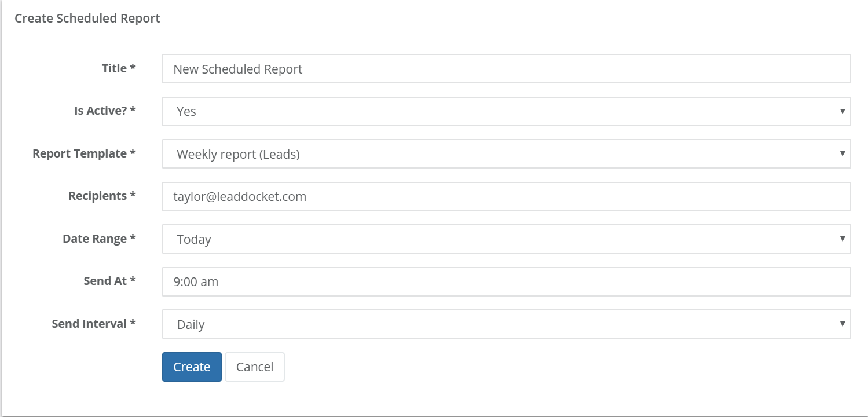Open the Date Range dropdown showing Today
This screenshot has width=868, height=417.
tap(506, 239)
